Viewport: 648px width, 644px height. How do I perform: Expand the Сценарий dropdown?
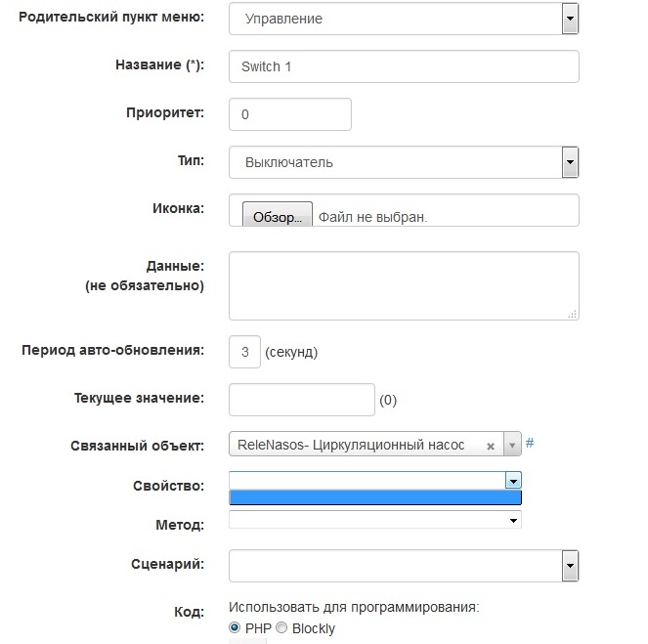570,565
